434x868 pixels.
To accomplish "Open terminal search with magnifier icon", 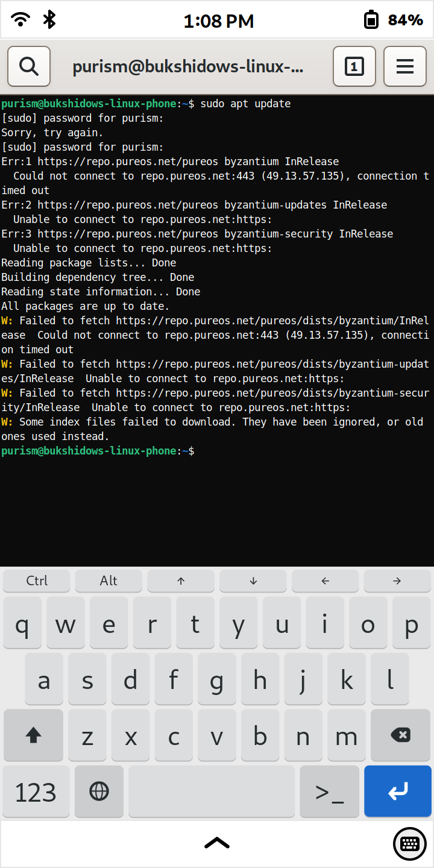I will pos(29,66).
